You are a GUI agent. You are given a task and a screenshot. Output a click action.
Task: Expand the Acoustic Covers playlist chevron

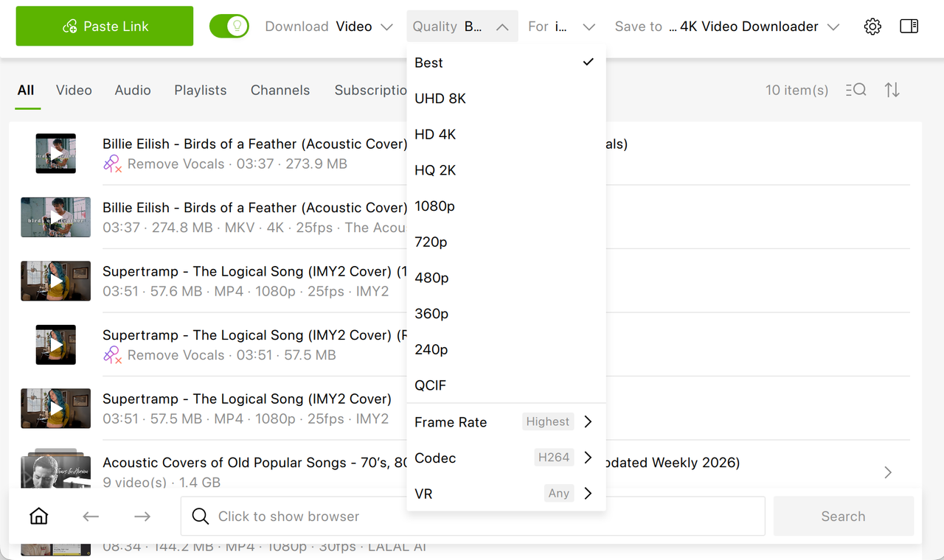(888, 472)
